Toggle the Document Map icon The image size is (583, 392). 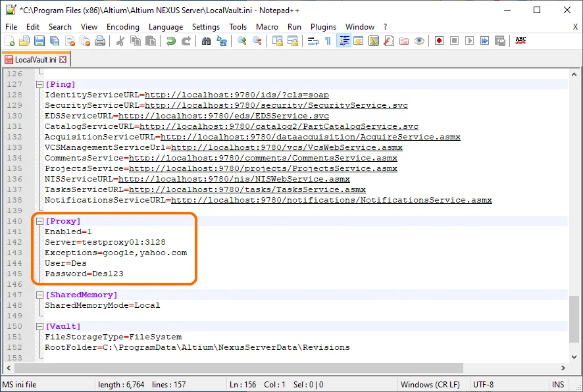coord(374,41)
